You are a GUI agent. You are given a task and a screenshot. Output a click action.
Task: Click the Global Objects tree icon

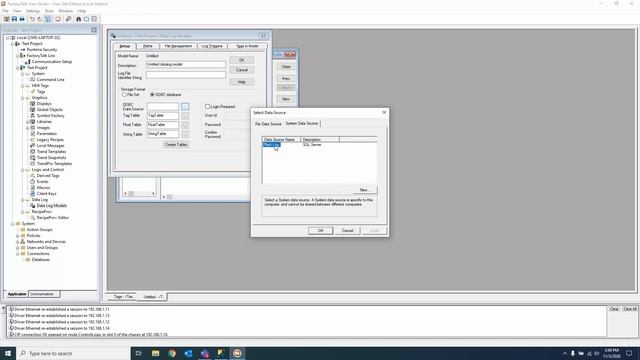pos(33,110)
